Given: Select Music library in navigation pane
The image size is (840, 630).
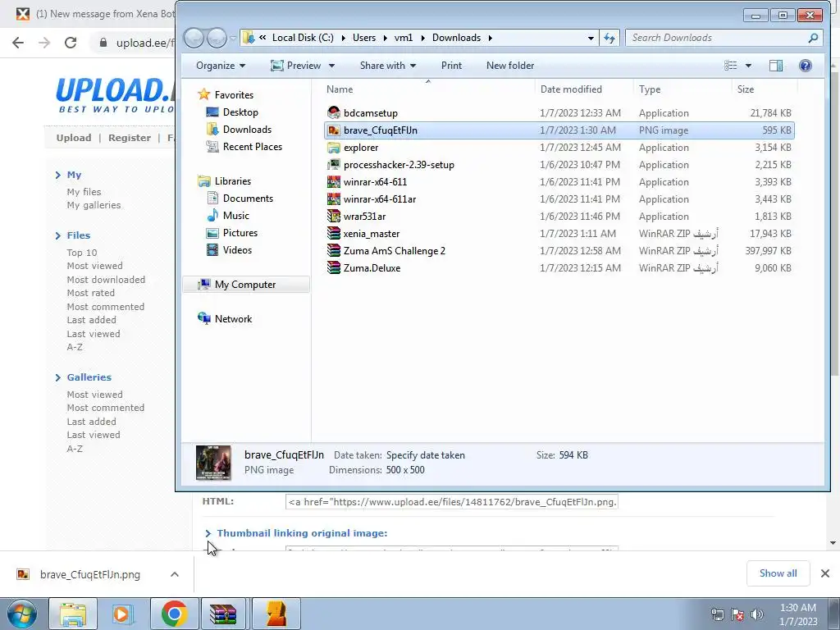Looking at the screenshot, I should [x=228, y=216].
